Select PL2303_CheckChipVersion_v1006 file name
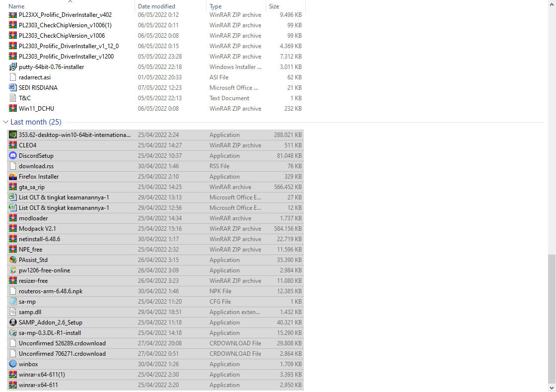This screenshot has width=556, height=392. (x=62, y=36)
